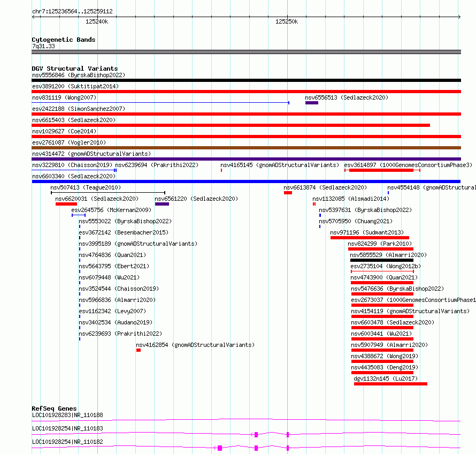Select the red nsv6613874 variant block
The image size is (476, 454).
coord(288,193)
